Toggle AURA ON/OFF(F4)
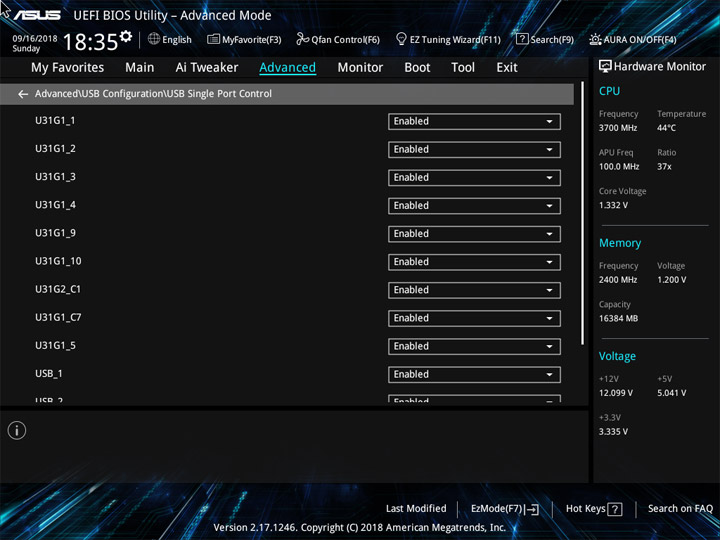 [633, 39]
